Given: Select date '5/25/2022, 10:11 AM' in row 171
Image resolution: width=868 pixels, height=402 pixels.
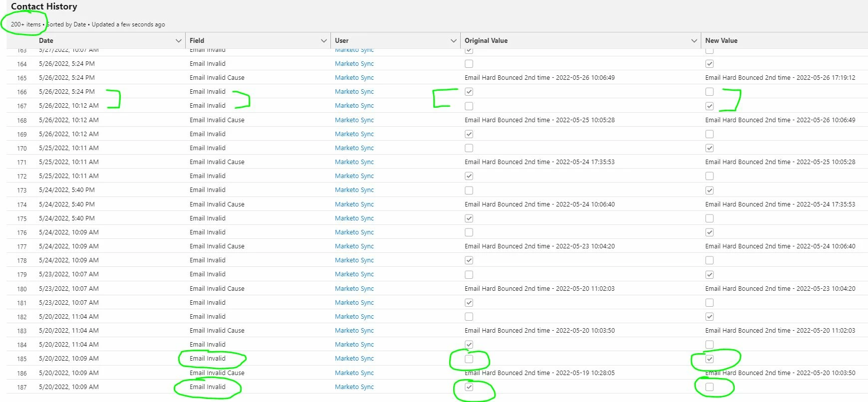Looking at the screenshot, I should (69, 162).
